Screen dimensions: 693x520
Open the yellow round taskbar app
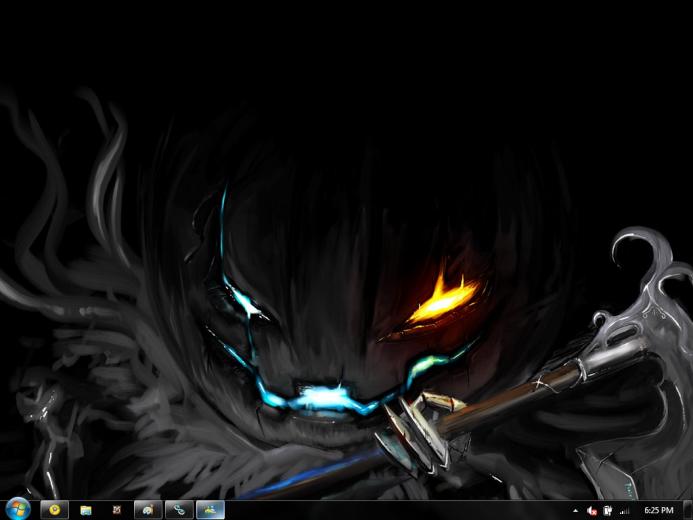[x=54, y=510]
